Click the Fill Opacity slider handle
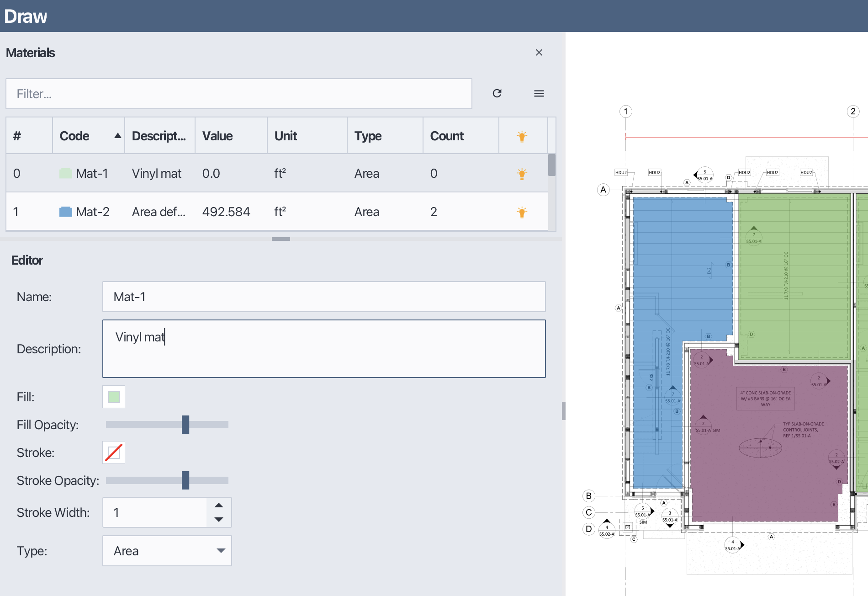Viewport: 868px width, 596px height. [185, 425]
